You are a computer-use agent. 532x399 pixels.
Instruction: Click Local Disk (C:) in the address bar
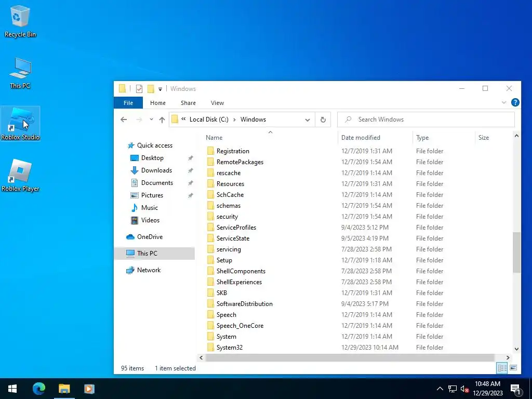coord(209,119)
